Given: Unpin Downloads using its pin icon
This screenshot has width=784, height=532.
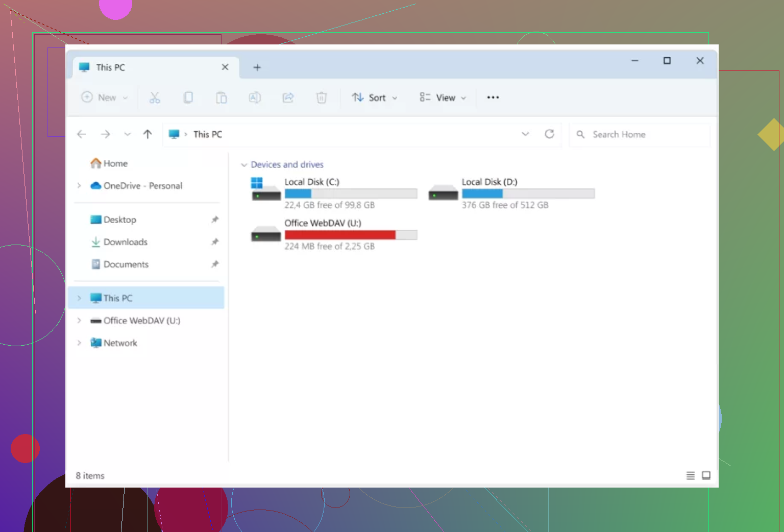Looking at the screenshot, I should (215, 242).
